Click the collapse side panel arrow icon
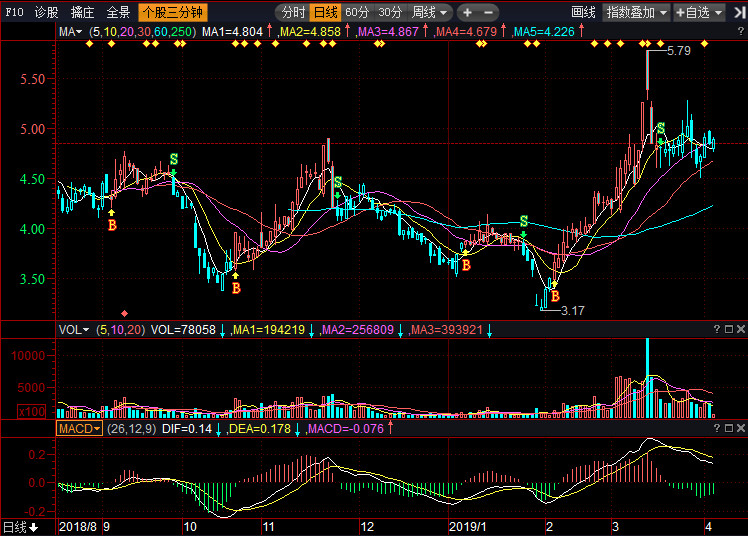This screenshot has width=748, height=536. coord(740,12)
